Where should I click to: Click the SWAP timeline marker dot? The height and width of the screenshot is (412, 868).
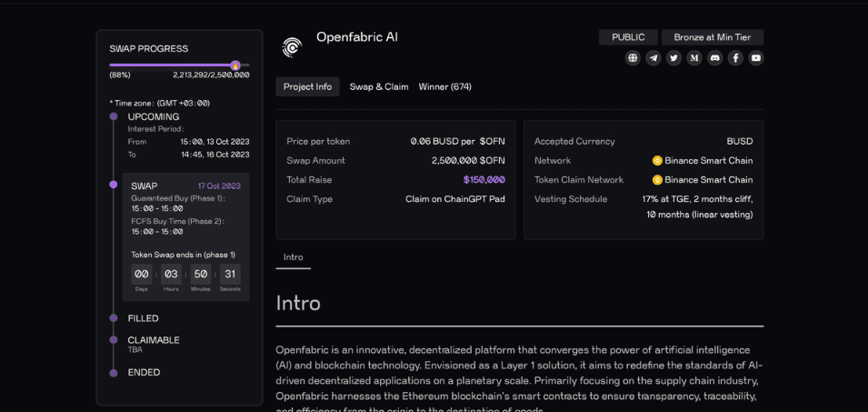pos(114,185)
